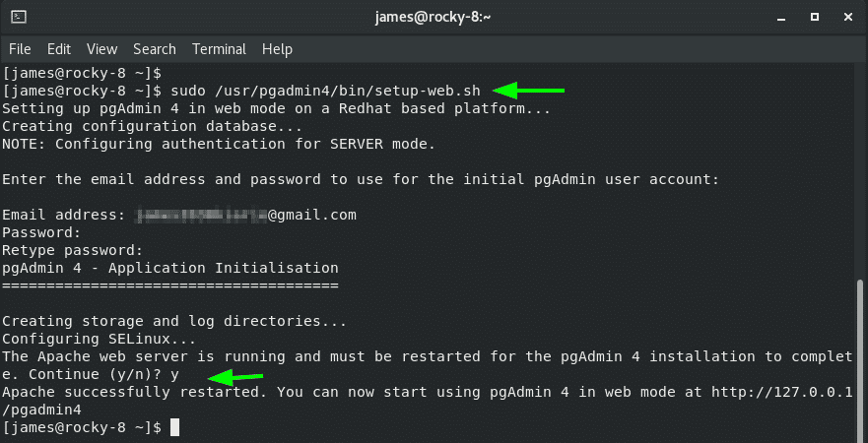Screen dimensions: 868x443
Task: Close the james@rocky-8 terminal window
Action: pyautogui.click(x=848, y=17)
